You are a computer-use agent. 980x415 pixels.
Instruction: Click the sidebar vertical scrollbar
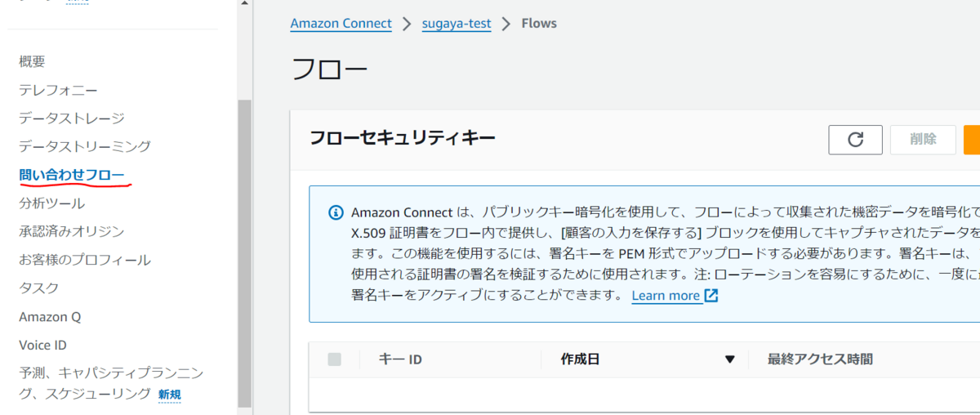tap(244, 253)
